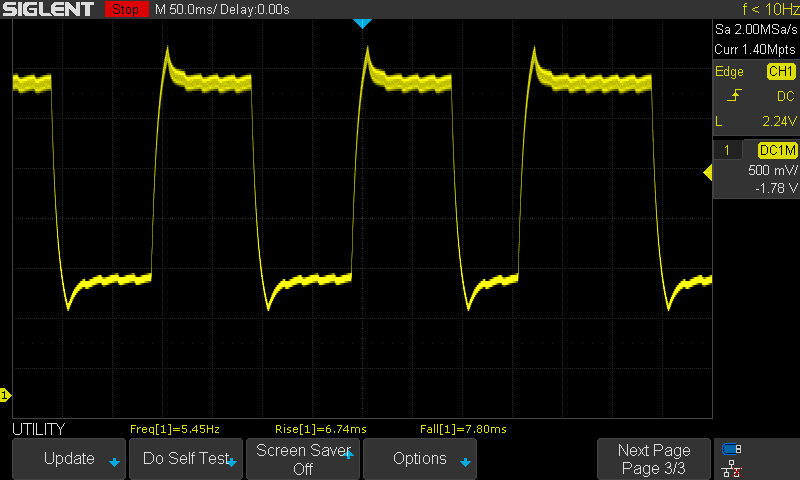This screenshot has height=480, width=800.
Task: Click the SIGLENT logo
Action: tap(48, 9)
